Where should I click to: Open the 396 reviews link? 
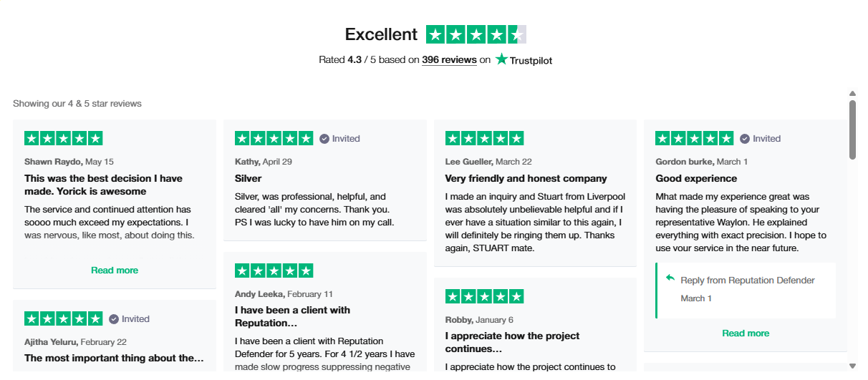point(449,60)
